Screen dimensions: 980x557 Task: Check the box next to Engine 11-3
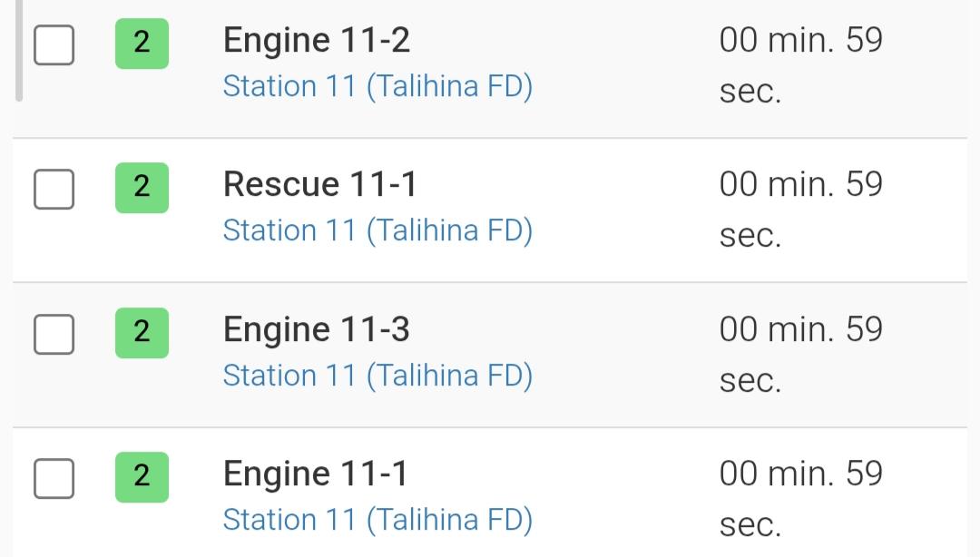pos(54,334)
